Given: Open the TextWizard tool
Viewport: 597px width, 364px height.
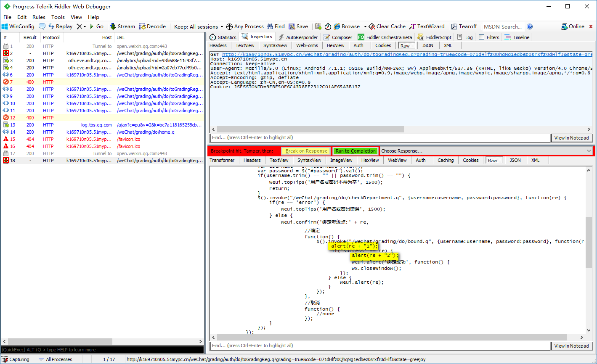Looking at the screenshot, I should (x=427, y=26).
